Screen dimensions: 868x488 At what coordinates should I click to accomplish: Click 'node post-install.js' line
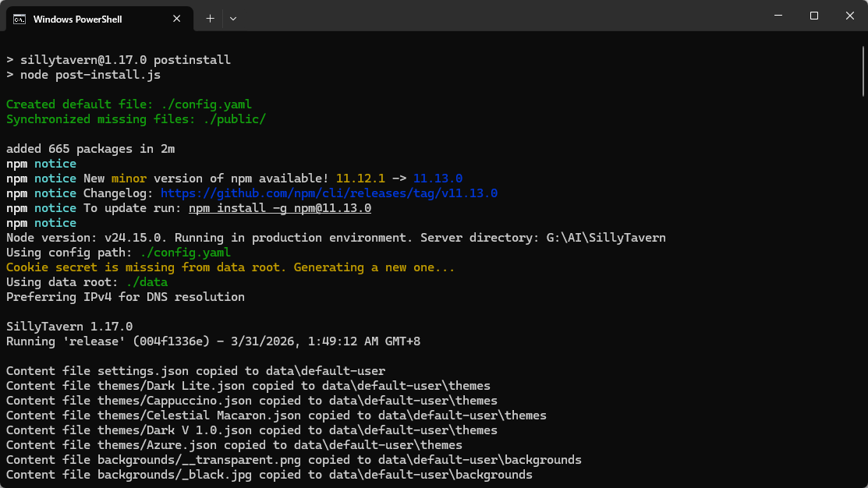(x=83, y=75)
